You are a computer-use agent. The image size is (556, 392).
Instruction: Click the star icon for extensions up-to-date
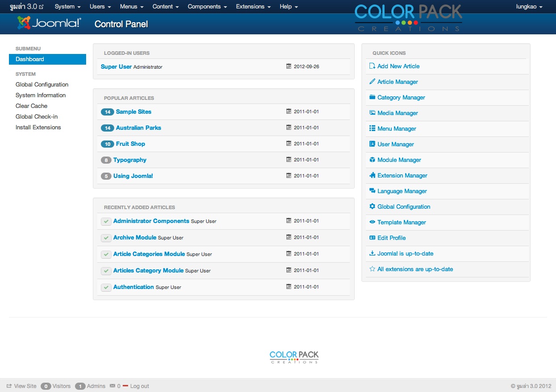coord(372,269)
